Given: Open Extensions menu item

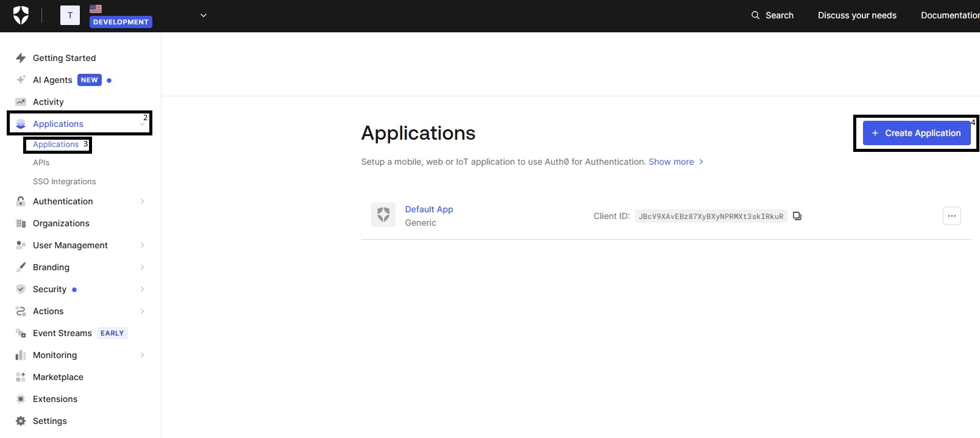Looking at the screenshot, I should coord(55,399).
